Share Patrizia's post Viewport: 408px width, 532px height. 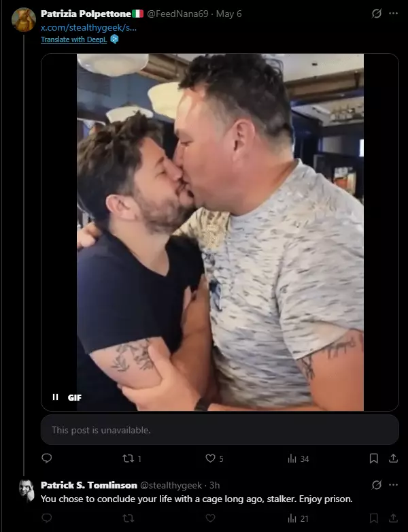393,459
